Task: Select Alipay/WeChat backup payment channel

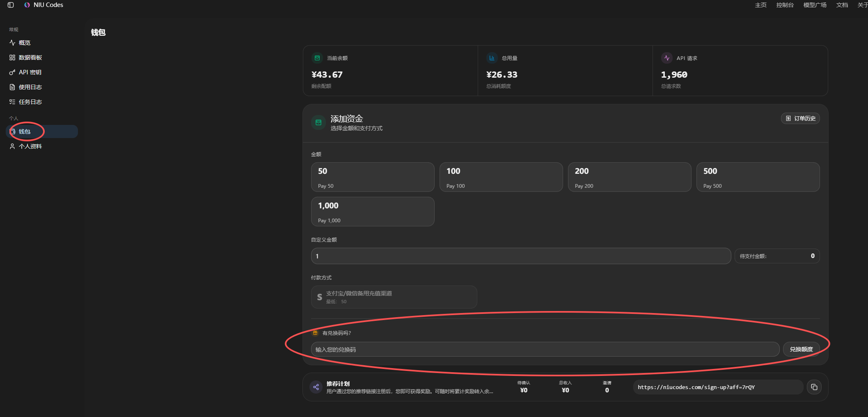Action: click(394, 297)
